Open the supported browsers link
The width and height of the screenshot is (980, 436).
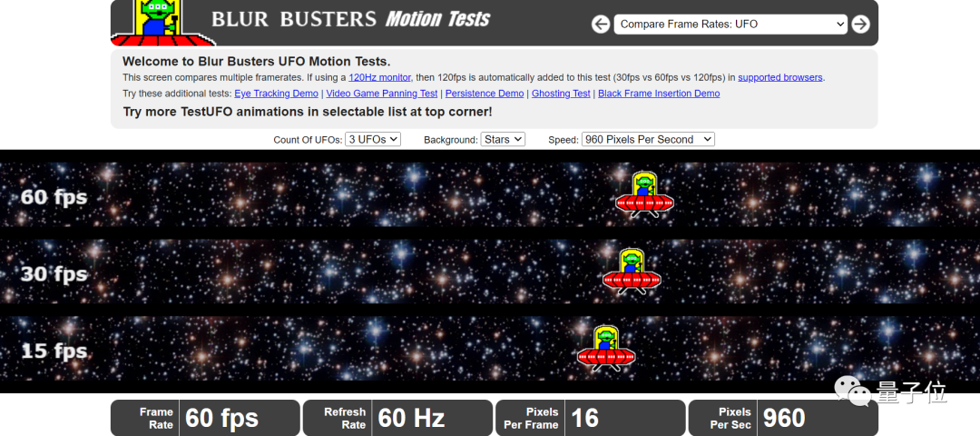(780, 77)
